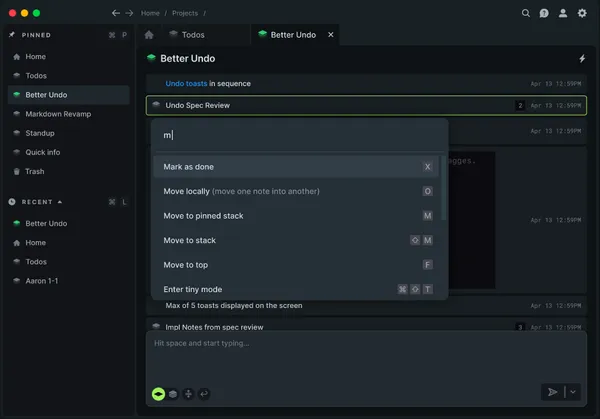600x419 pixels.
Task: Focus the command palette search field
Action: tap(299, 135)
